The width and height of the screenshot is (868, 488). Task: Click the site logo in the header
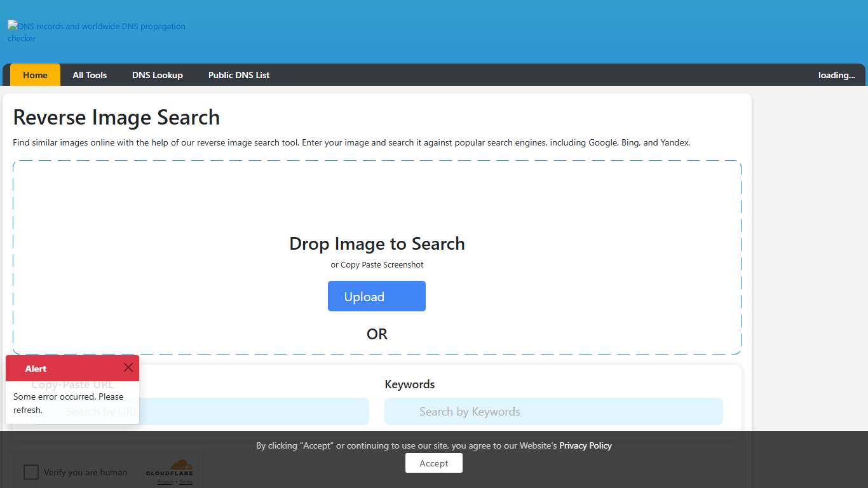pyautogui.click(x=96, y=32)
